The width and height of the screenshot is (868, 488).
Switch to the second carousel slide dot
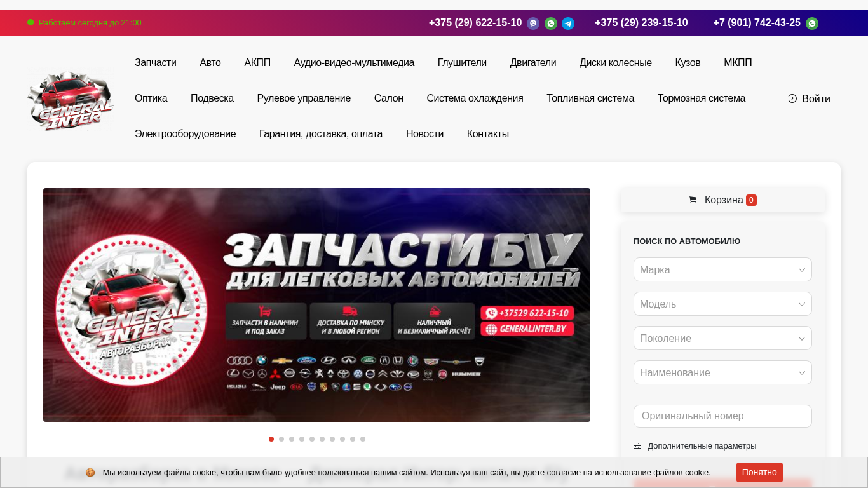point(281,439)
